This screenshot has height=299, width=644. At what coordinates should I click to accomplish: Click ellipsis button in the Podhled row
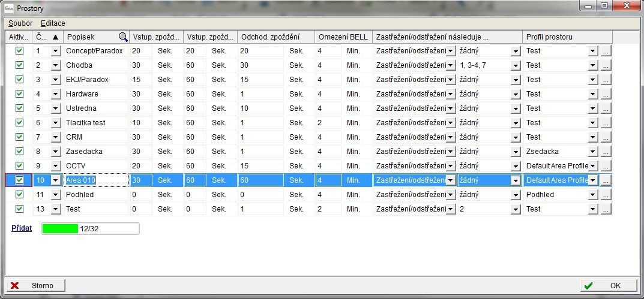pos(606,195)
